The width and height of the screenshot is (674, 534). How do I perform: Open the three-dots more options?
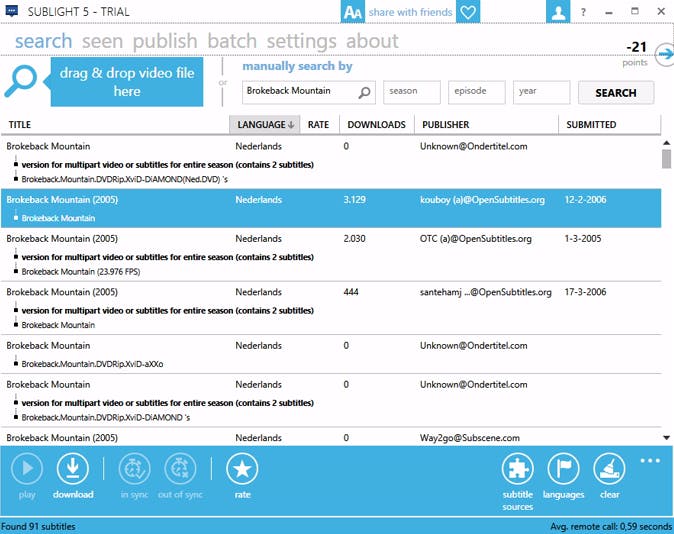[x=650, y=460]
